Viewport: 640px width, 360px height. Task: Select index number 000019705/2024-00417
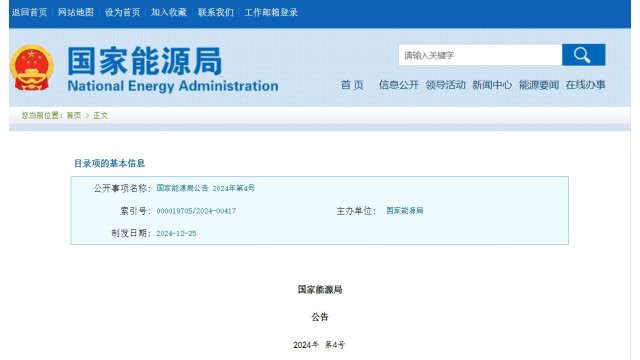(x=196, y=211)
